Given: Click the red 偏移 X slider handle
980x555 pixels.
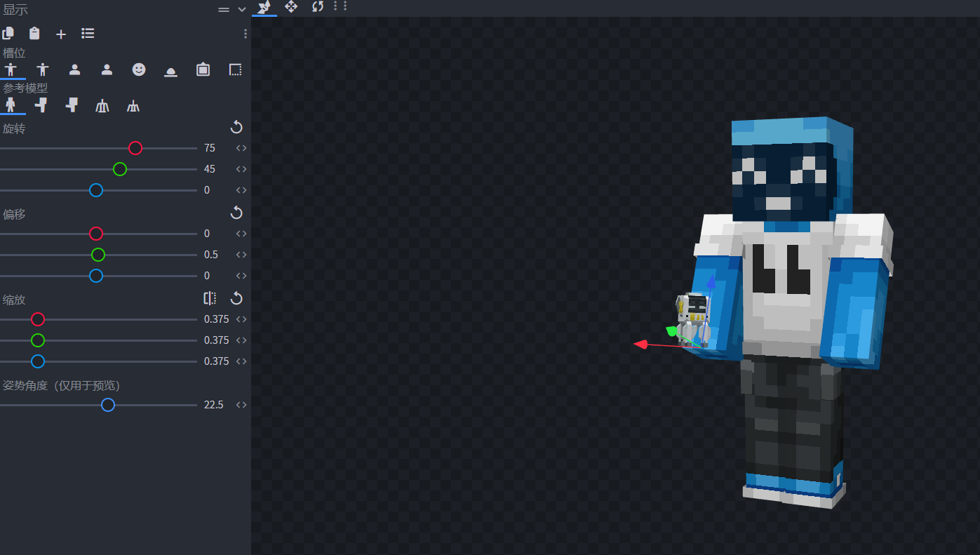Looking at the screenshot, I should [96, 234].
